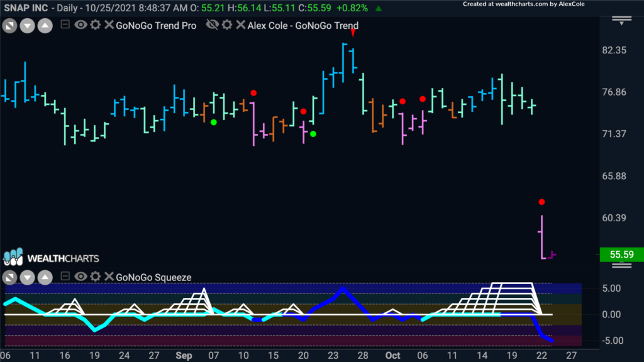Move the GoNoGo Trend Pro pane up

45,26
